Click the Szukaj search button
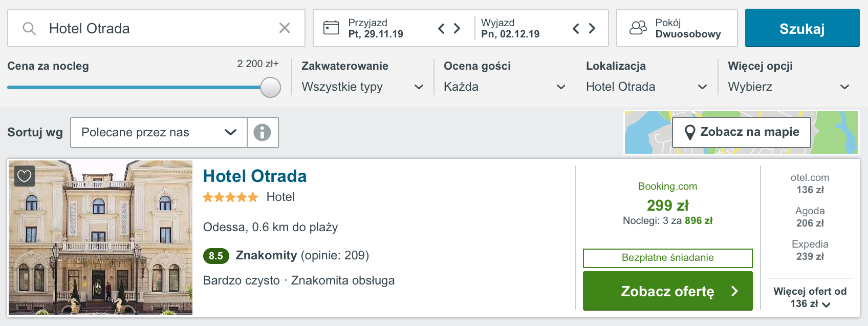Image resolution: width=868 pixels, height=326 pixels. [802, 28]
